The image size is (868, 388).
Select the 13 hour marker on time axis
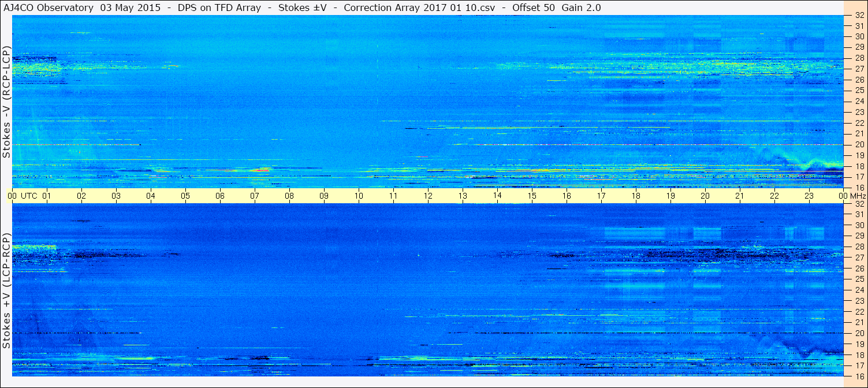point(463,196)
